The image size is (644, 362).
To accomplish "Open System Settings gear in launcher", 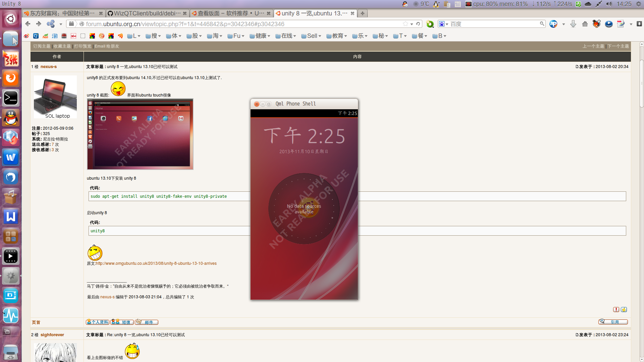I will pyautogui.click(x=11, y=276).
